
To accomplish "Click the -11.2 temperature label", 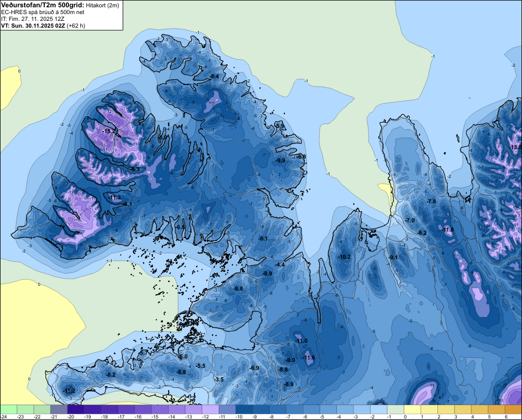I will pos(69,391).
